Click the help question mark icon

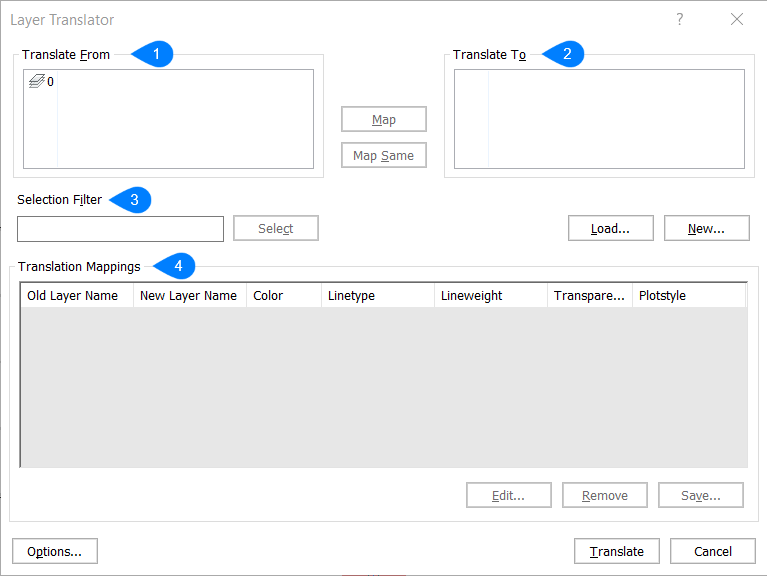click(x=679, y=19)
